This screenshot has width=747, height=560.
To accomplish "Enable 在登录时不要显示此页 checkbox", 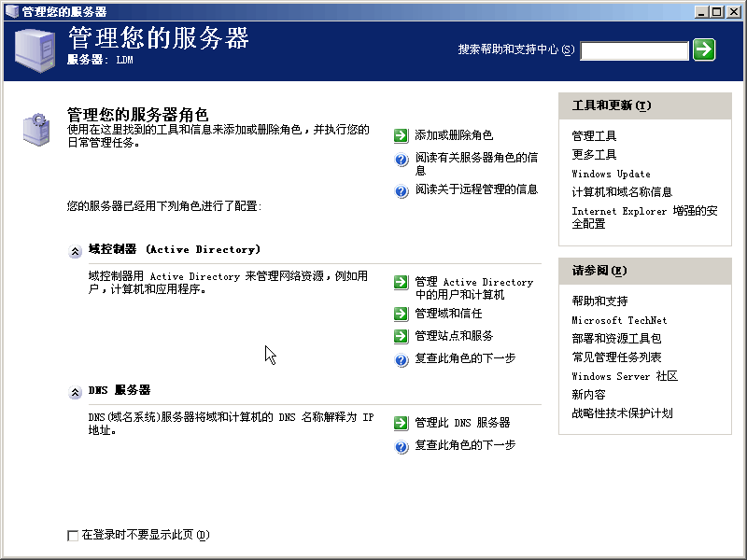I will coord(73,536).
